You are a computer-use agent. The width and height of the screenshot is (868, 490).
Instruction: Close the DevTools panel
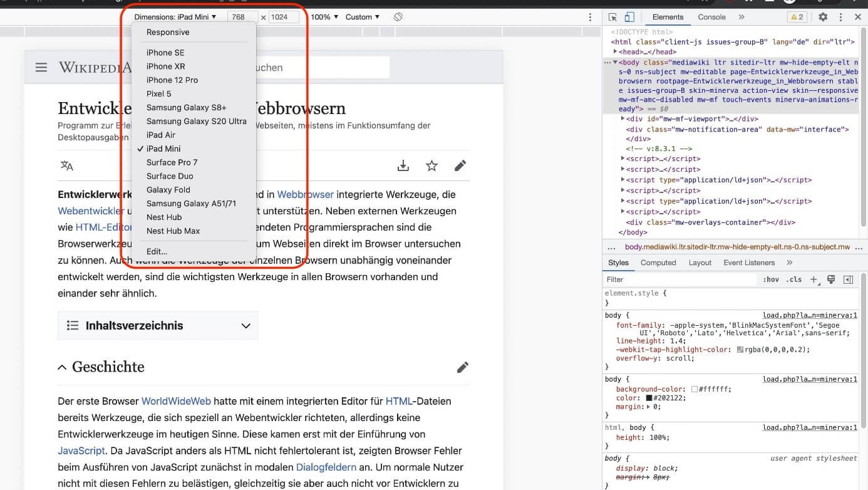click(x=857, y=17)
